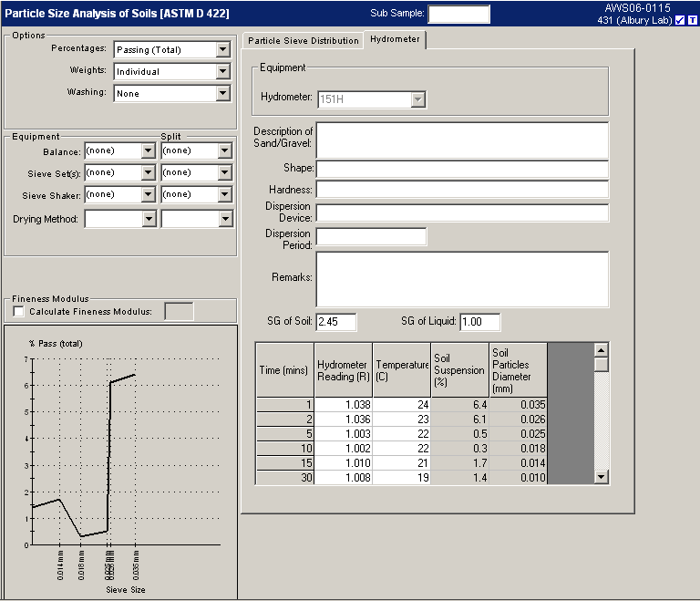
Task: Click the SG of Soil field
Action: click(x=336, y=321)
